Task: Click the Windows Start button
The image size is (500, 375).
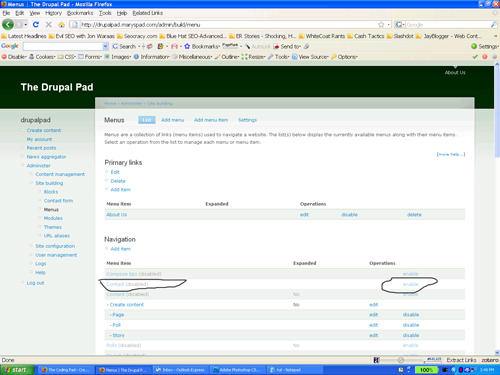Action: [x=17, y=370]
